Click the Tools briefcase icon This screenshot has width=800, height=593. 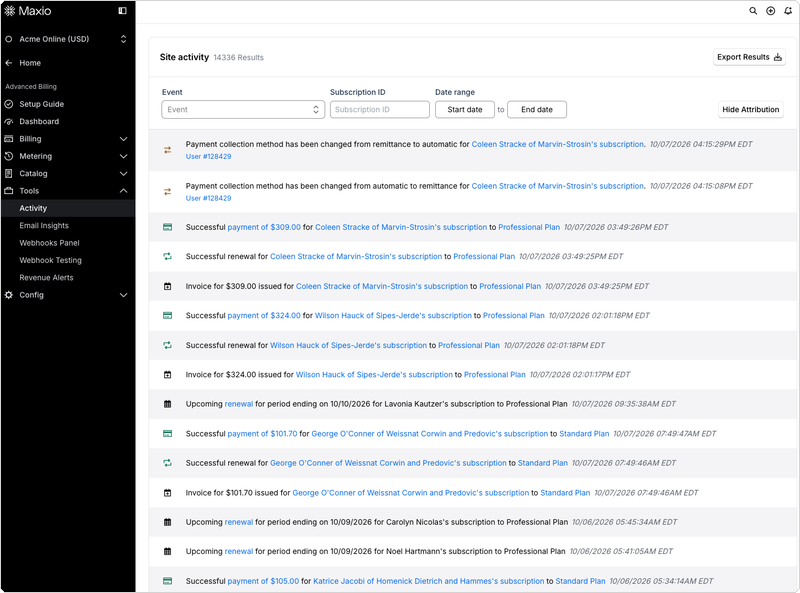pyautogui.click(x=9, y=191)
